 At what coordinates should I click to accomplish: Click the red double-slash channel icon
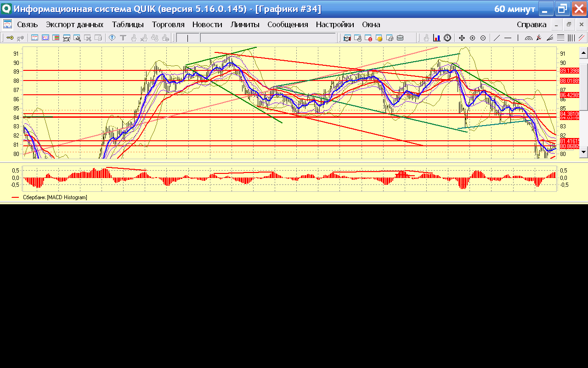[581, 38]
